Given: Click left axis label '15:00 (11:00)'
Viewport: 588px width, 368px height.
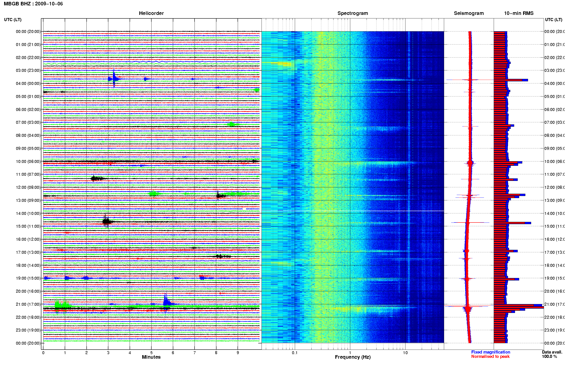Looking at the screenshot, I should (28, 226).
